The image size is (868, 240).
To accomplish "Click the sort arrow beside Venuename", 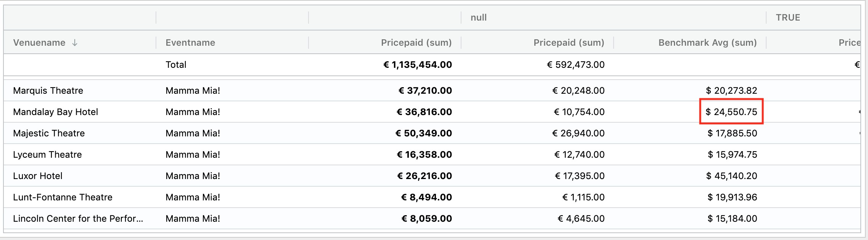I will 75,43.
